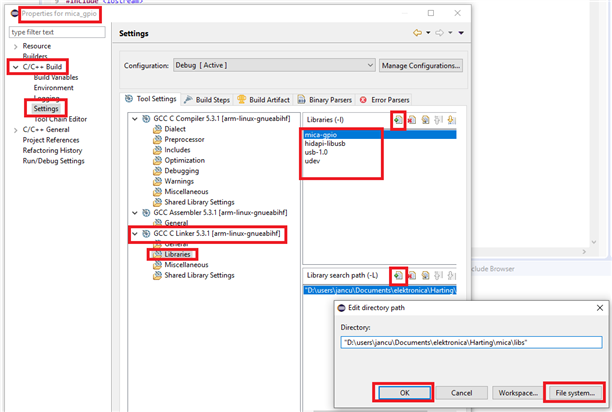
Task: Move path up in Library search path toolbar
Action: click(x=439, y=275)
